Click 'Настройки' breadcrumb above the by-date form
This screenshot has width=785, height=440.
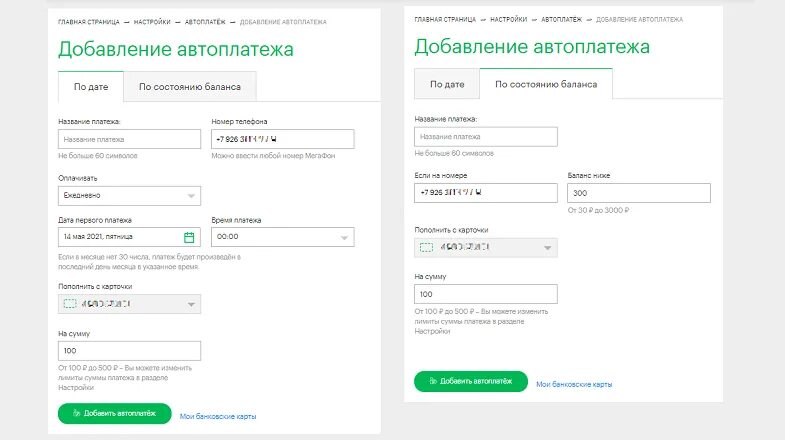[152, 22]
